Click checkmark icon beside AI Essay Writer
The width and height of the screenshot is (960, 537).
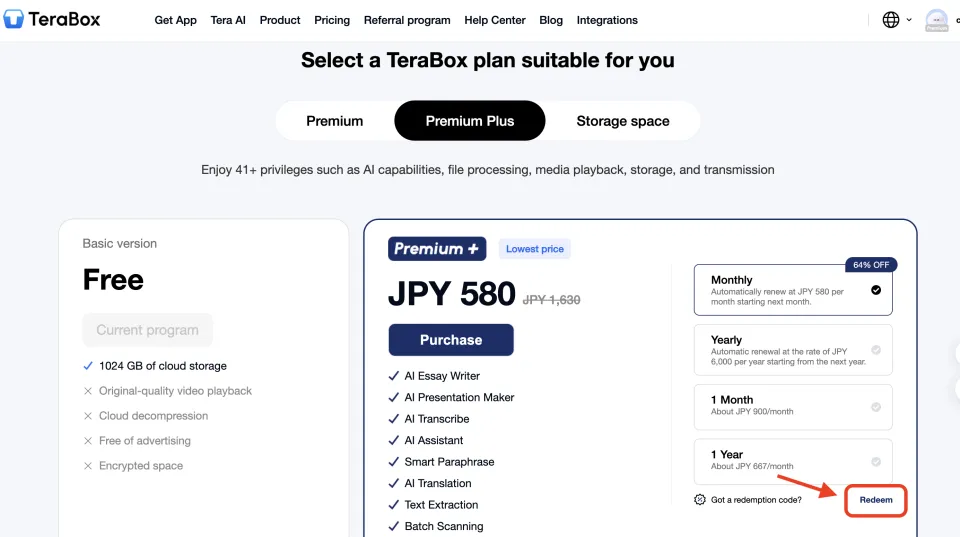(394, 376)
